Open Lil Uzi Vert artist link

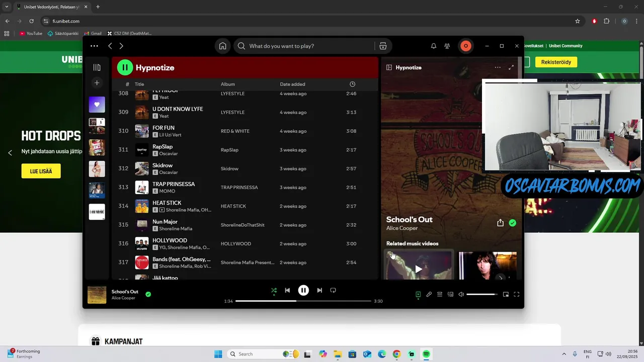coord(170,135)
